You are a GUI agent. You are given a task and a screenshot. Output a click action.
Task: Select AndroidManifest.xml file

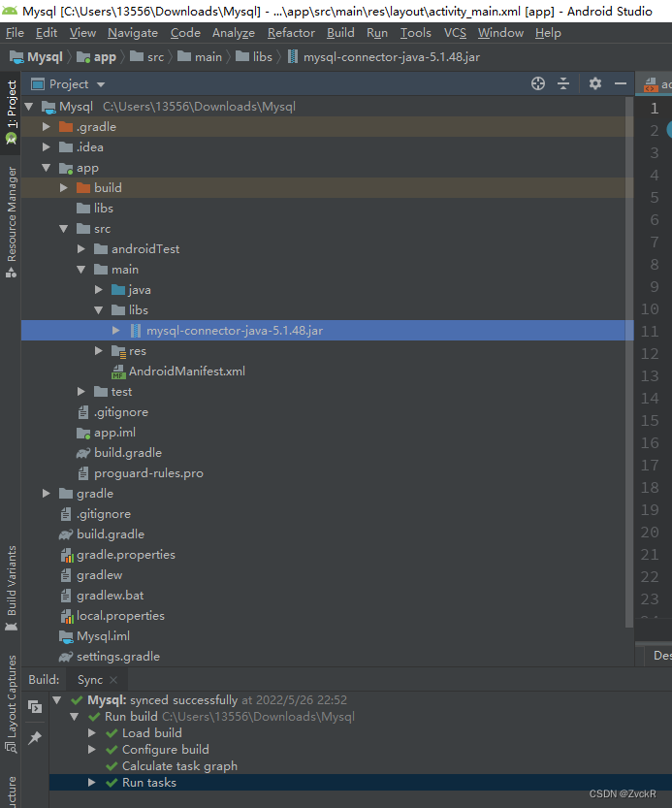tap(178, 372)
